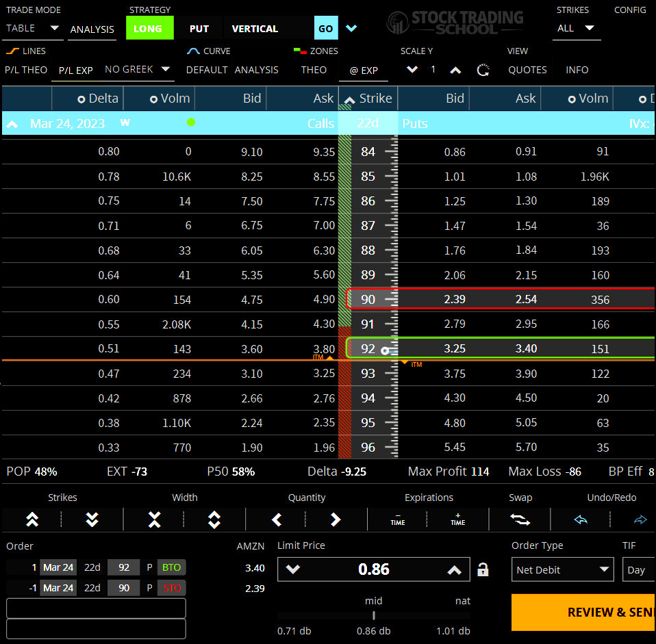Toggle the limit price lock icon
Image resolution: width=656 pixels, height=644 pixels.
[x=483, y=569]
